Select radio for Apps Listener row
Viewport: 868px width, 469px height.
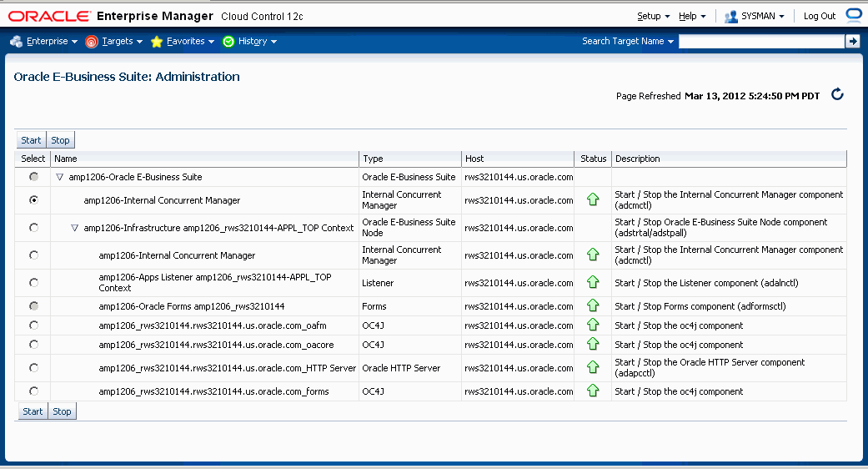[33, 282]
